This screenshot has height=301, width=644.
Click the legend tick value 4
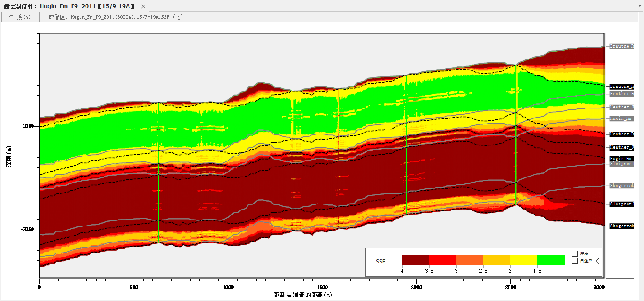402,271
